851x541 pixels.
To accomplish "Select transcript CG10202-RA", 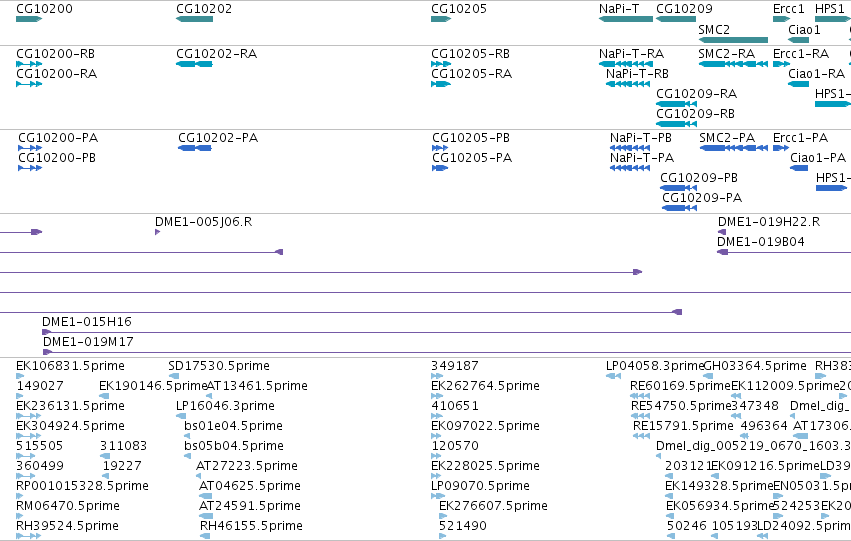I will [194, 64].
